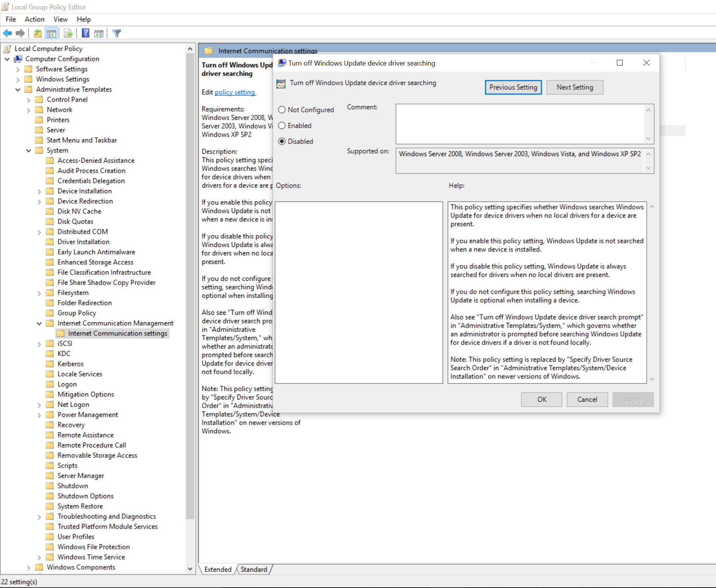Click the Recovery folder icon

[x=50, y=425]
